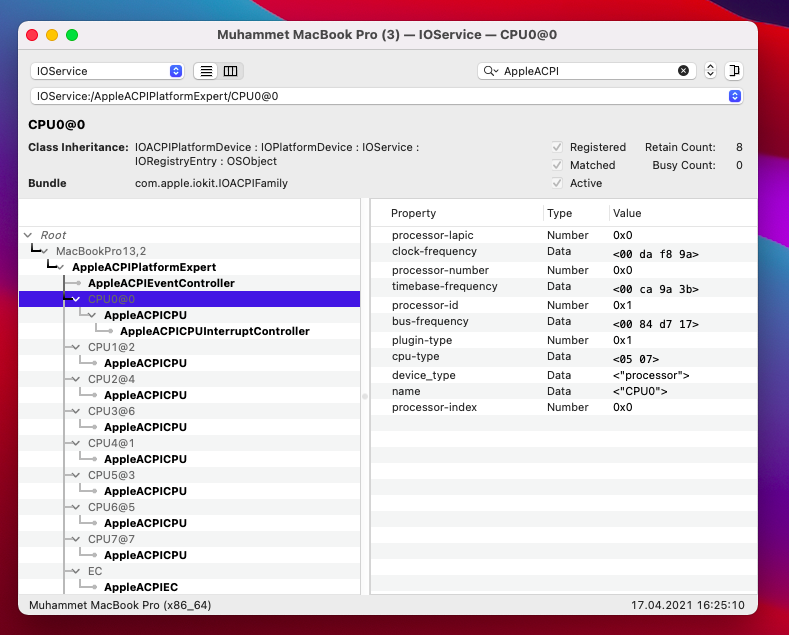Select CPU4@1 in the tree

pos(111,443)
